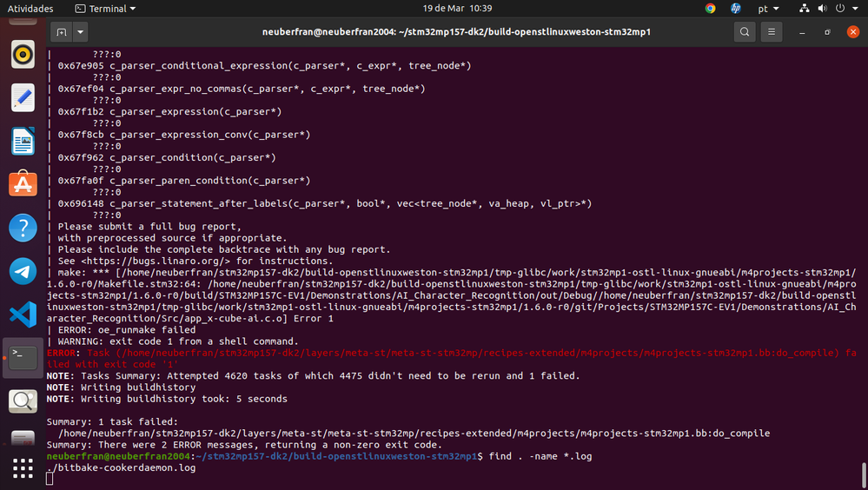Click the terminal cursor input line

coord(50,479)
